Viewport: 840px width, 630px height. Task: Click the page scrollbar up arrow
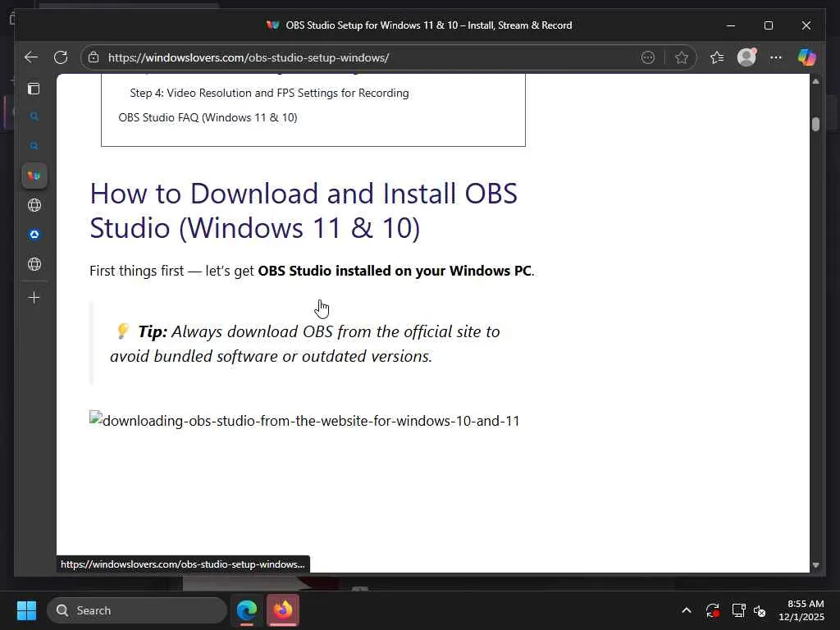pyautogui.click(x=815, y=81)
